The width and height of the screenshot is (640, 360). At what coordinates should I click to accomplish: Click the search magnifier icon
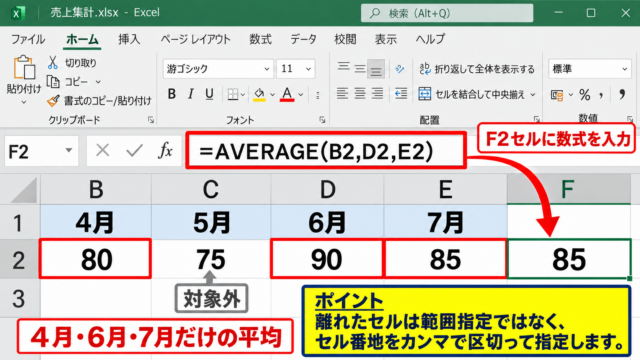[x=374, y=13]
